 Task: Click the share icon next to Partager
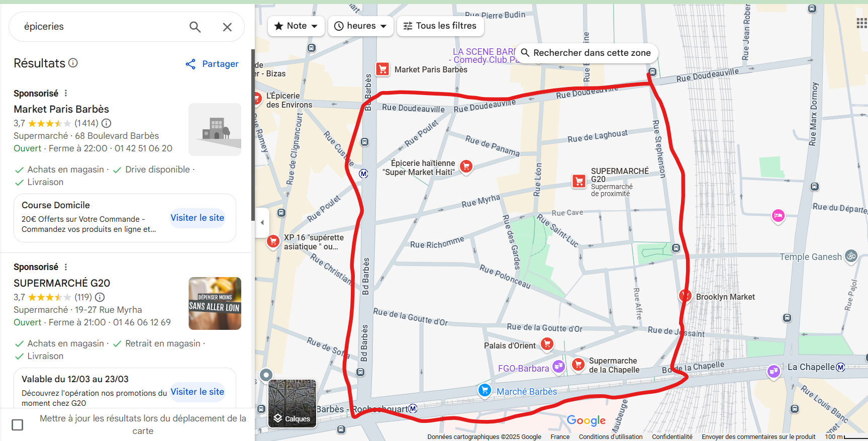(190, 64)
